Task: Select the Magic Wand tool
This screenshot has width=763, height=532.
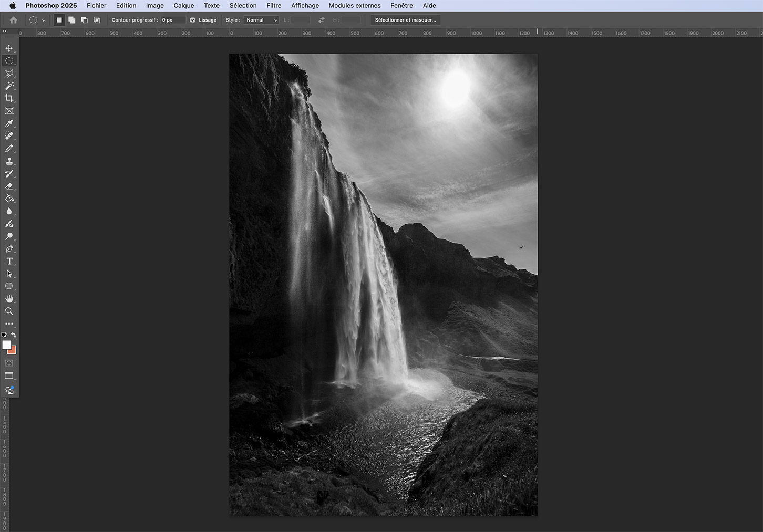Action: tap(9, 86)
